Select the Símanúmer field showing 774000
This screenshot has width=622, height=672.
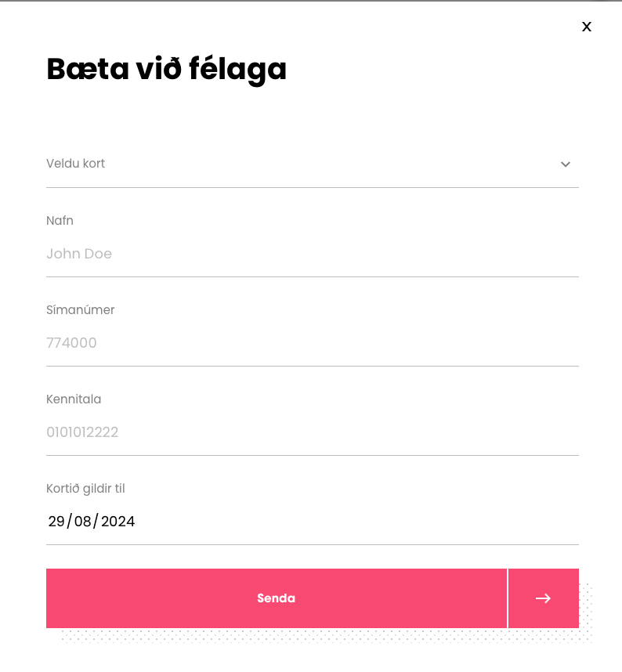tap(313, 343)
